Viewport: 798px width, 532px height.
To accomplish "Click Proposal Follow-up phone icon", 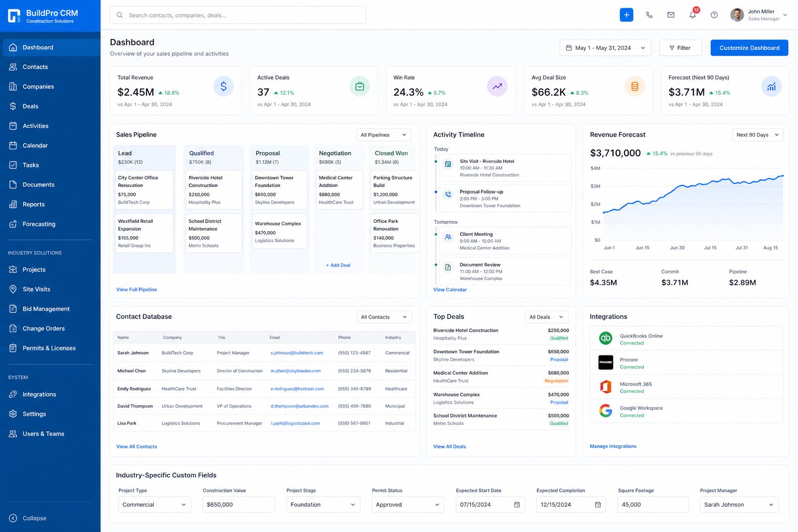I will coord(448,195).
